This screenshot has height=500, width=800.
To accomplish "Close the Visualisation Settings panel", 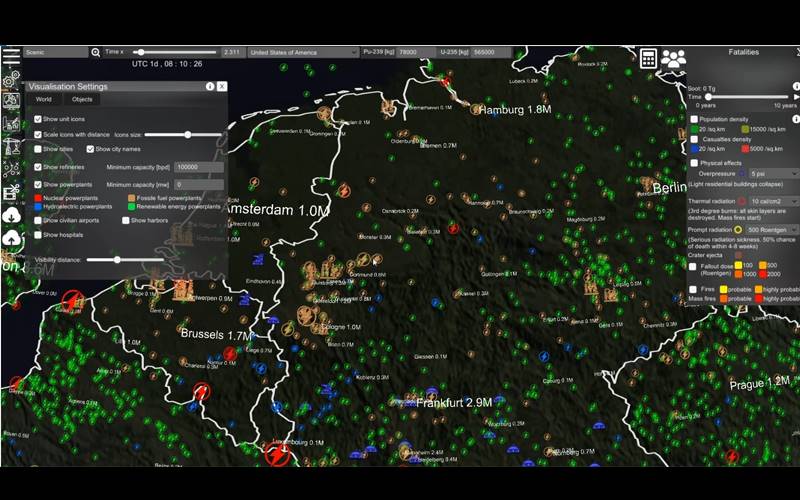I will [x=222, y=87].
